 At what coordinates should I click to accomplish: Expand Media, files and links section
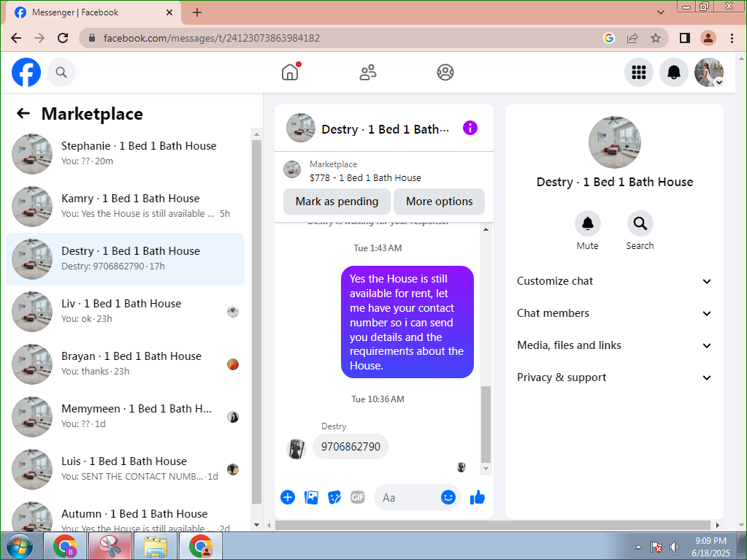[614, 345]
